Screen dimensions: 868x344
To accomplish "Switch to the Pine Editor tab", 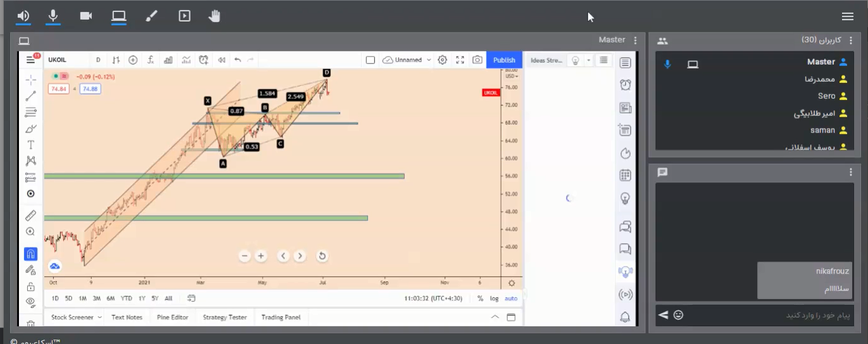I will tap(172, 317).
